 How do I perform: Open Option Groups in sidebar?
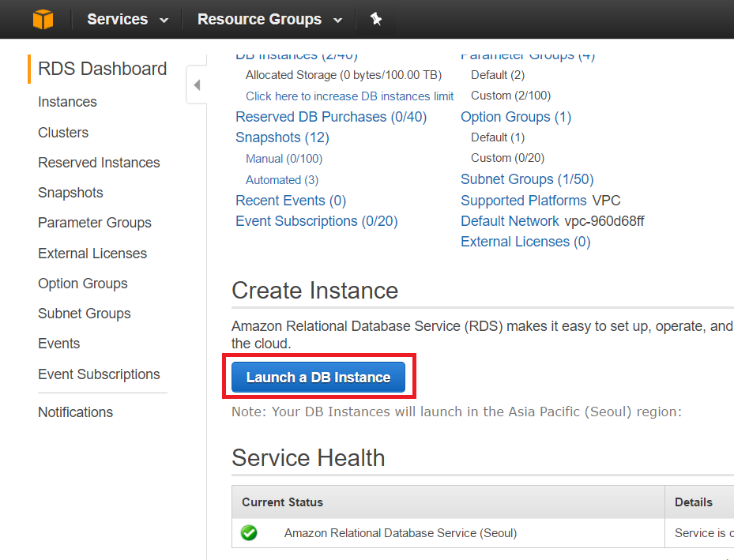[x=83, y=284]
